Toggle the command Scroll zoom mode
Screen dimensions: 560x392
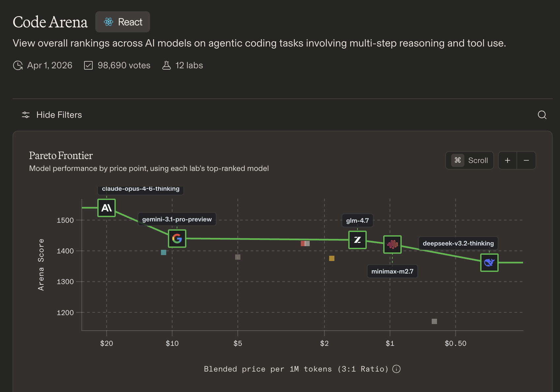coord(470,160)
